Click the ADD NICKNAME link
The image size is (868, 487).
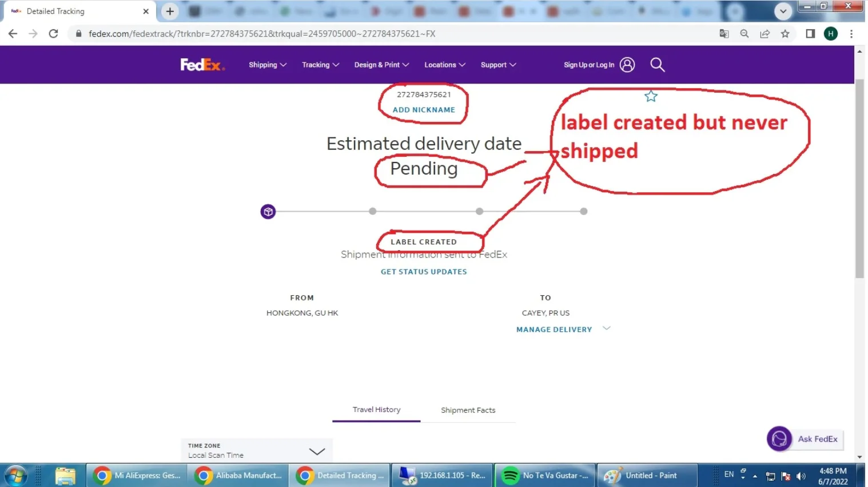(x=424, y=110)
